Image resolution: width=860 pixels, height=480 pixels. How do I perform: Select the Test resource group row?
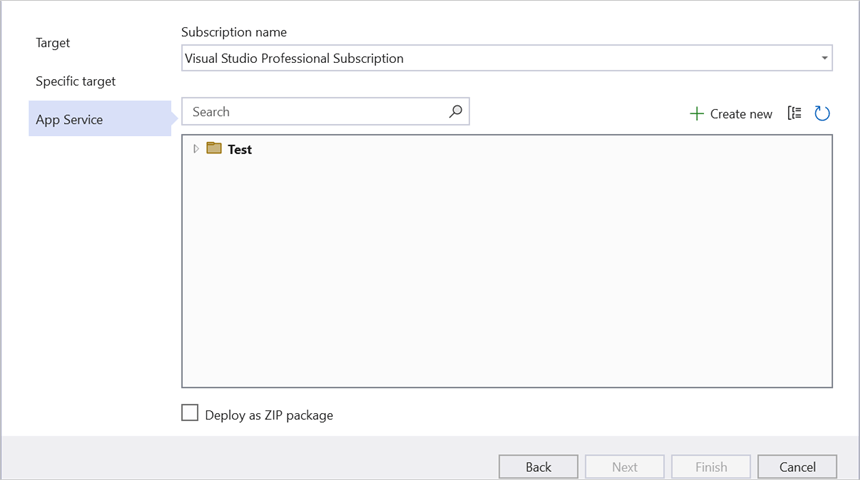coord(507,149)
